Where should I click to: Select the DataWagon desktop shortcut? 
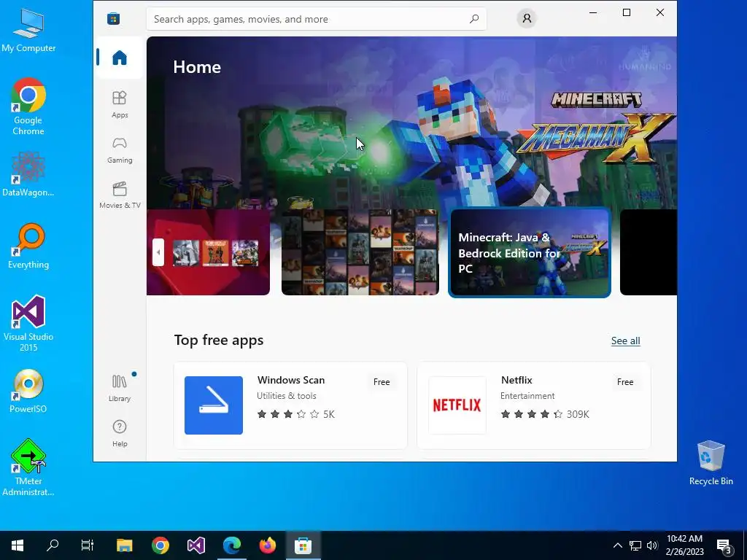tap(28, 174)
